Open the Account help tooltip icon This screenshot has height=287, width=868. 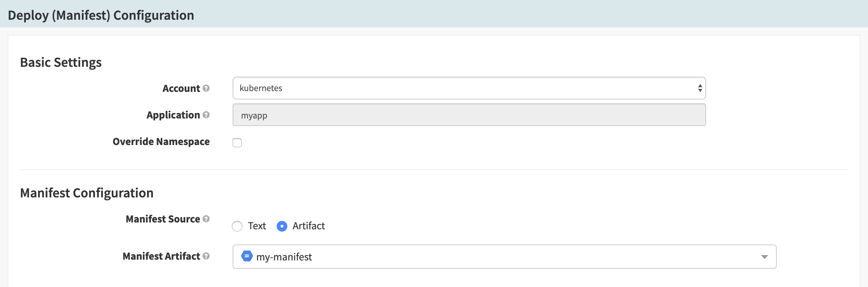coord(206,88)
